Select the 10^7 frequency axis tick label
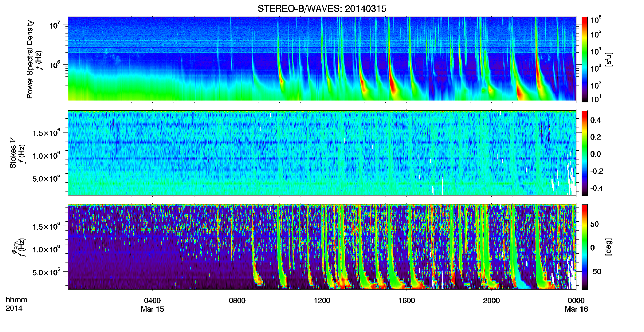 (55, 25)
